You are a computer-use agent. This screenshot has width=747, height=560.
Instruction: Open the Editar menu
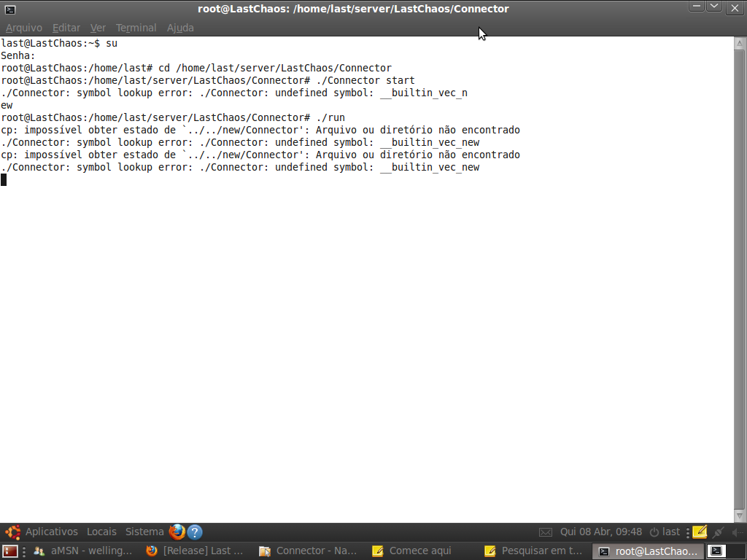(x=66, y=28)
